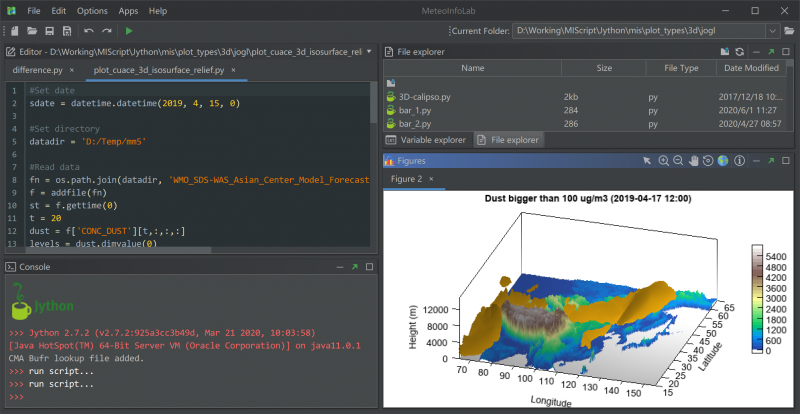Click the Run script green play button

click(x=129, y=32)
